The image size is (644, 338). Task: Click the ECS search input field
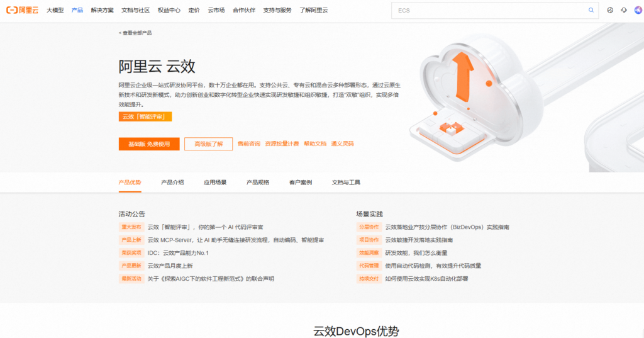pos(491,10)
